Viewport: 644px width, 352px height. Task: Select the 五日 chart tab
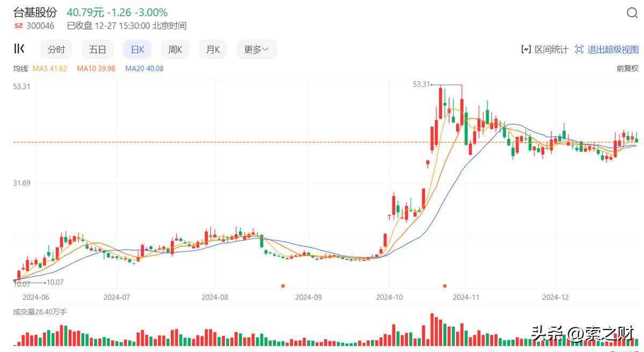click(x=98, y=49)
